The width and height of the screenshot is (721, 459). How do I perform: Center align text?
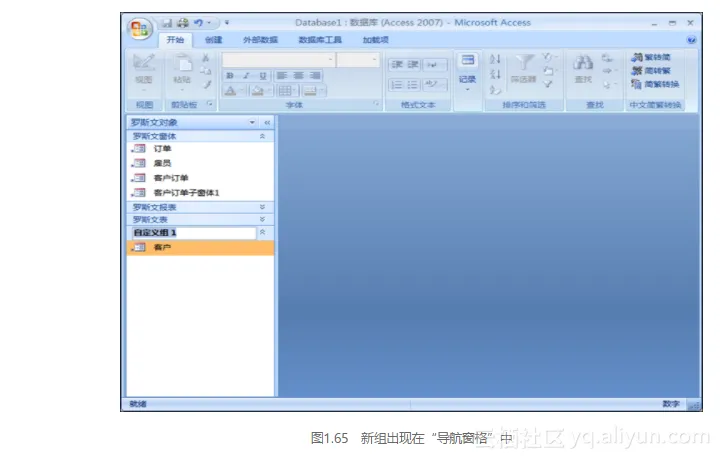(x=298, y=75)
